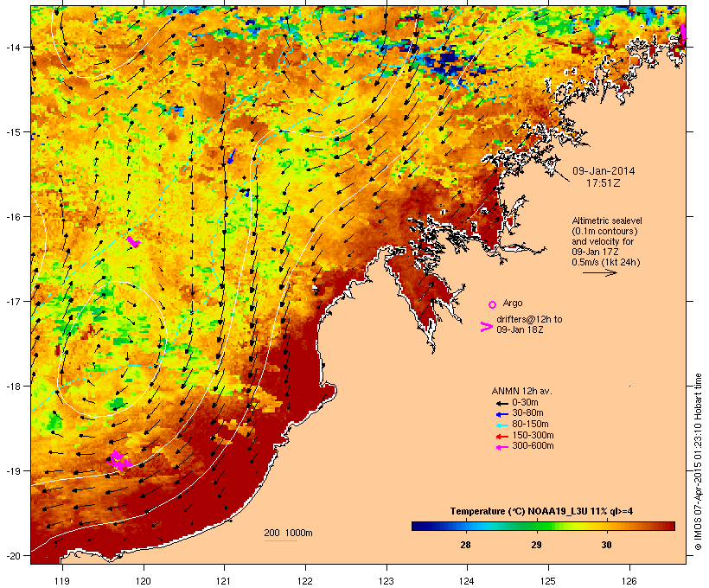Click the longitude axis label 119

(62, 581)
